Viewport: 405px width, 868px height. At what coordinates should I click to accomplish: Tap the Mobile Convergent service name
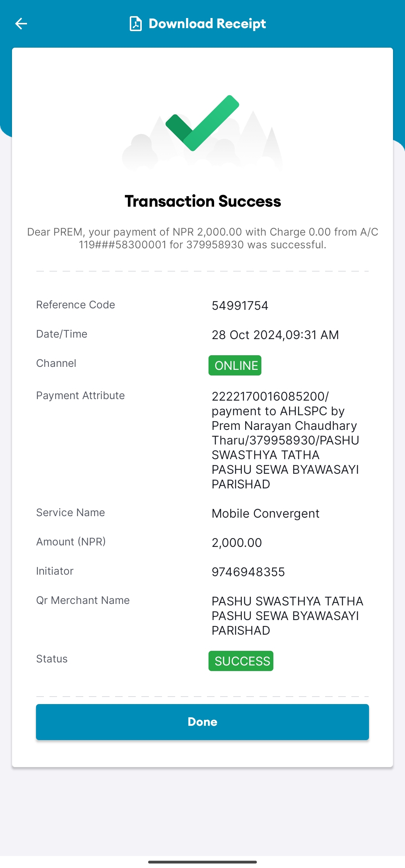click(265, 514)
